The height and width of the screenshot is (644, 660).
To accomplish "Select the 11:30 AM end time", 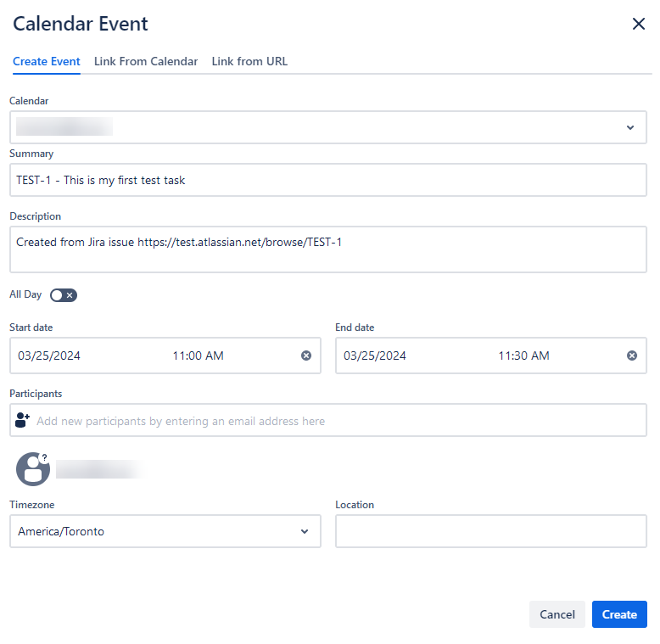I will pos(523,356).
